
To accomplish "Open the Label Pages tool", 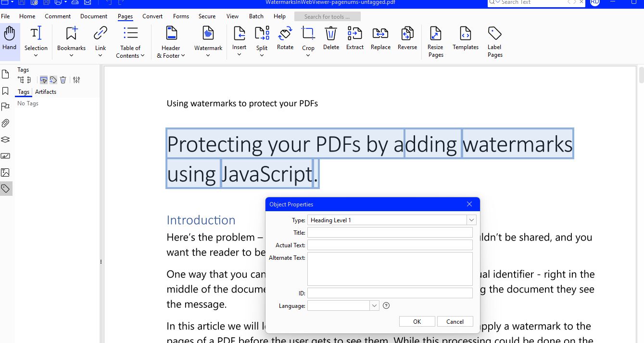I will (494, 41).
